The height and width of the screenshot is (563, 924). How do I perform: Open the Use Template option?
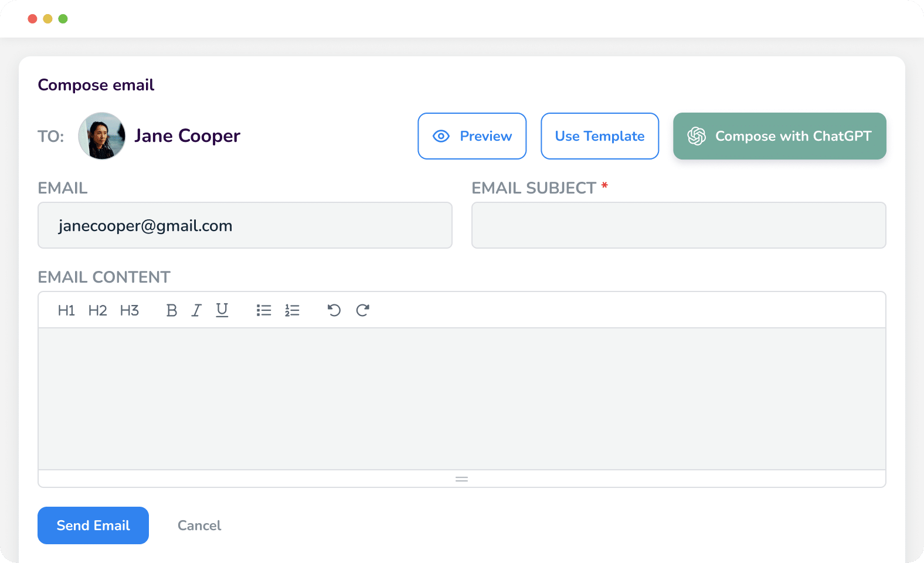point(600,136)
